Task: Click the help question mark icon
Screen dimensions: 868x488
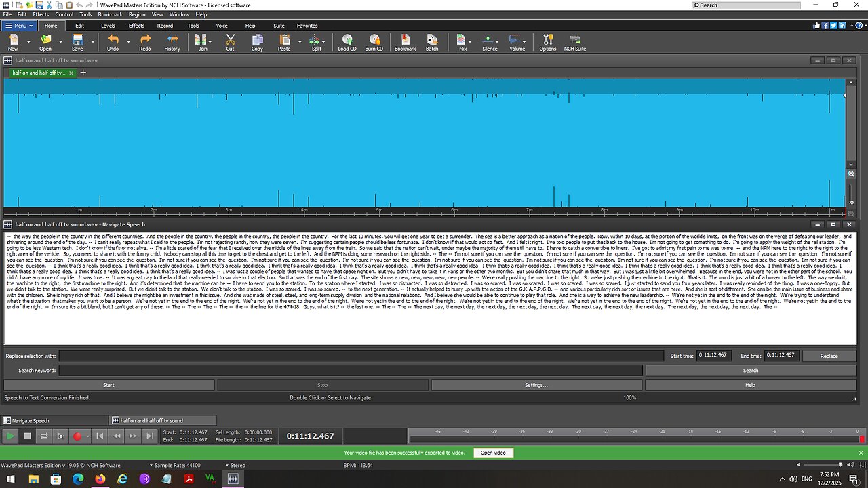Action: [859, 26]
